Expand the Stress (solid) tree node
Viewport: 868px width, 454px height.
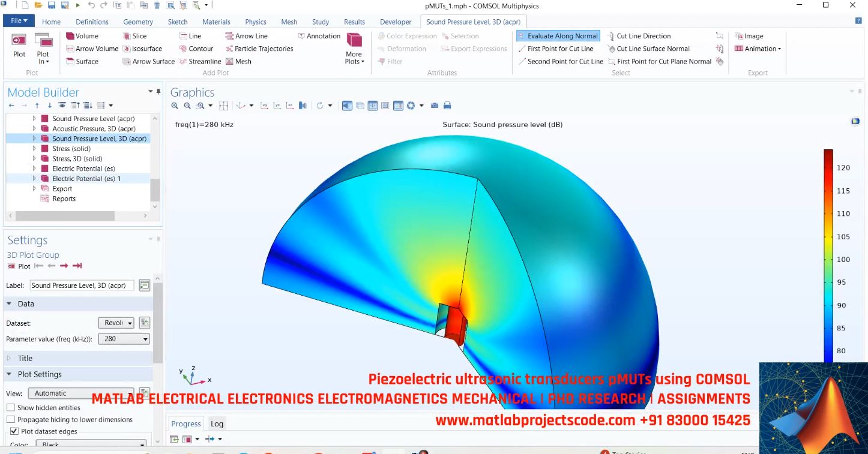(x=34, y=148)
